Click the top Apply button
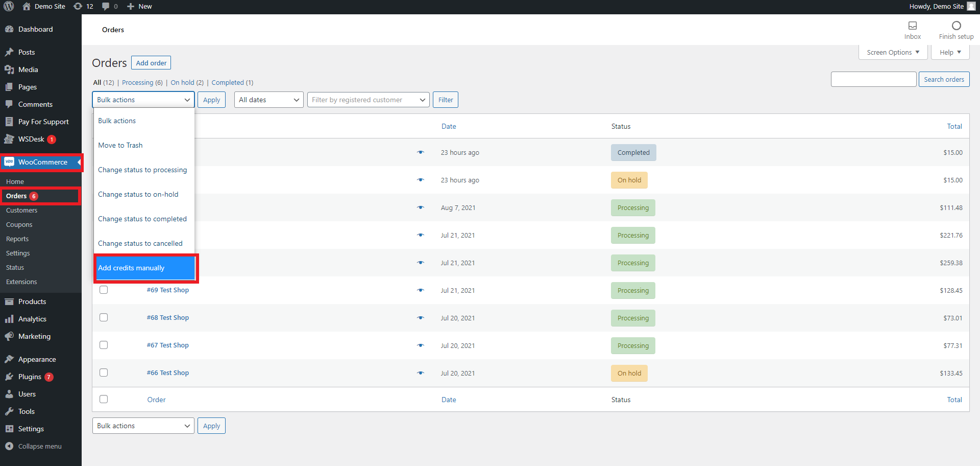 211,100
